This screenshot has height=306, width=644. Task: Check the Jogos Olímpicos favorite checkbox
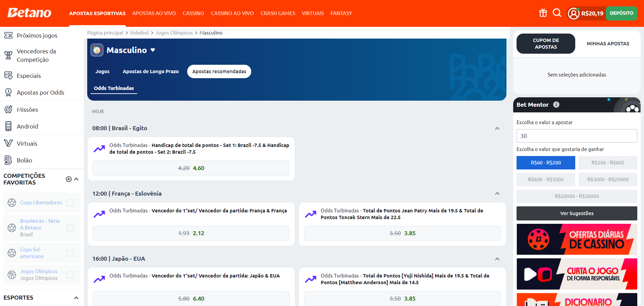tap(70, 274)
